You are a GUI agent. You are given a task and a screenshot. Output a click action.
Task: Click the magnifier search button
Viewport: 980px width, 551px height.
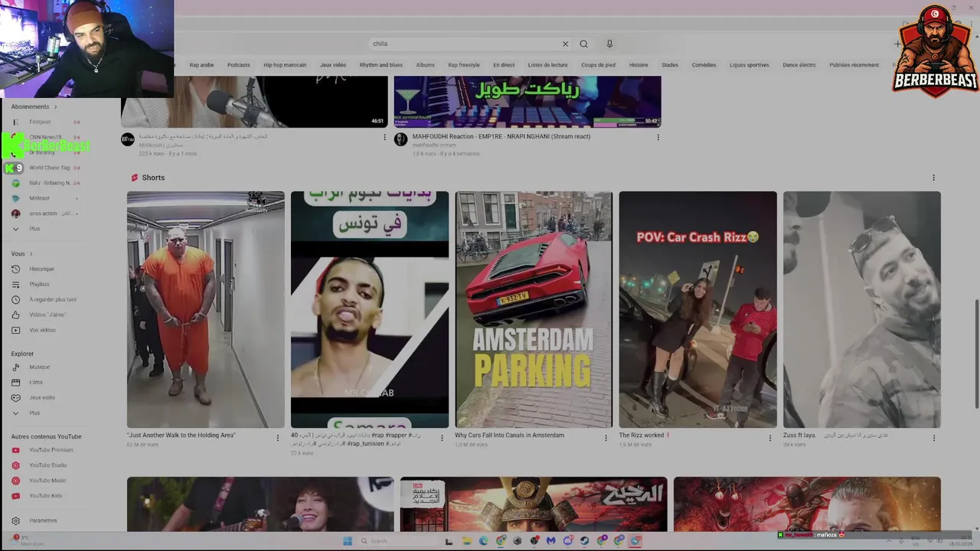[x=583, y=44]
